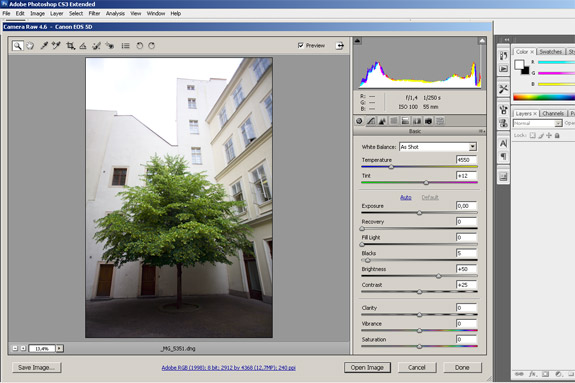
Task: Click the Temperature slider handle
Action: pos(391,167)
